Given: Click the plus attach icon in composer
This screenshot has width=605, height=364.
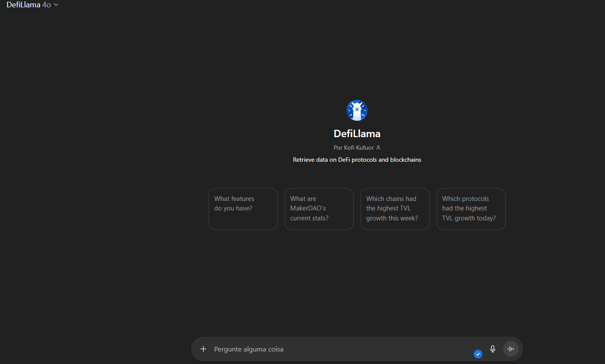Looking at the screenshot, I should click(x=203, y=349).
